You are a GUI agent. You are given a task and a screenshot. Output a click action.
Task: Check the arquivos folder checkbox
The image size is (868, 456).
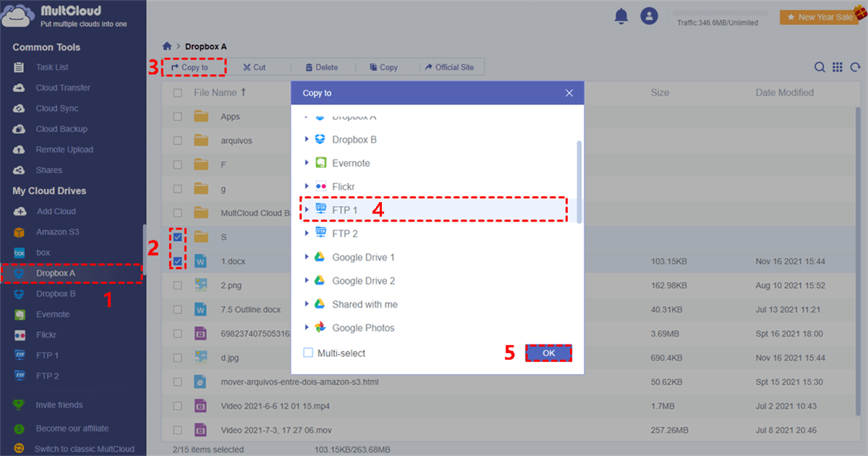coord(178,141)
